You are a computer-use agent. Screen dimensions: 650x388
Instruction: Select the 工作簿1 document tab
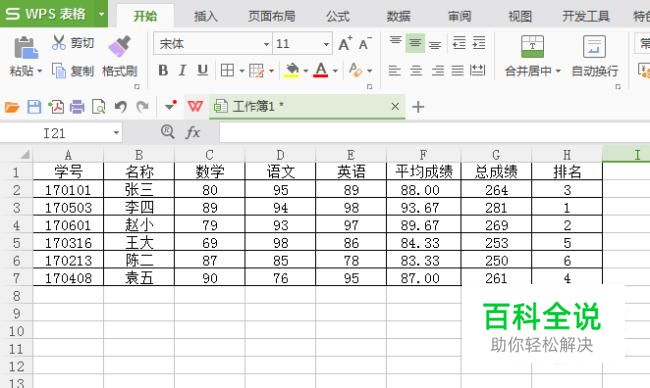(x=307, y=107)
